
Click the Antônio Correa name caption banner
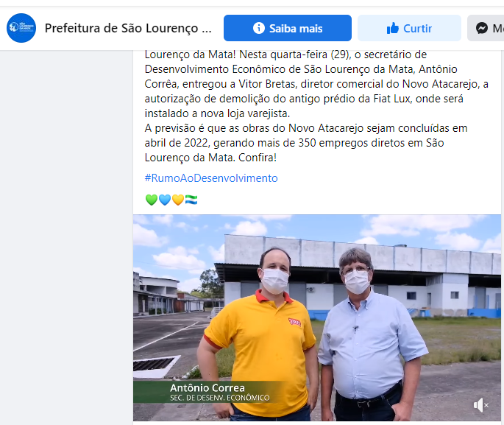(209, 392)
